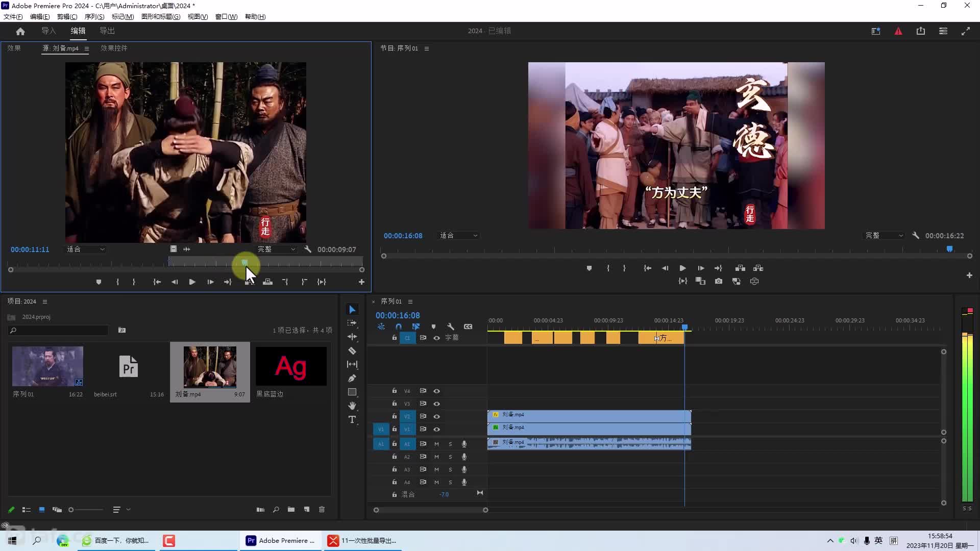Click New Bin folder icon in Project panel

291,509
